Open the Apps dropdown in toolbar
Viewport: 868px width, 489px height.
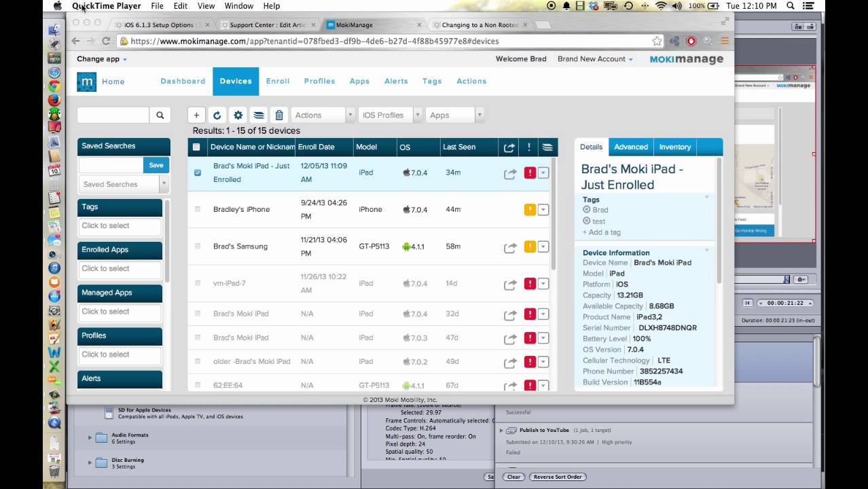point(455,115)
